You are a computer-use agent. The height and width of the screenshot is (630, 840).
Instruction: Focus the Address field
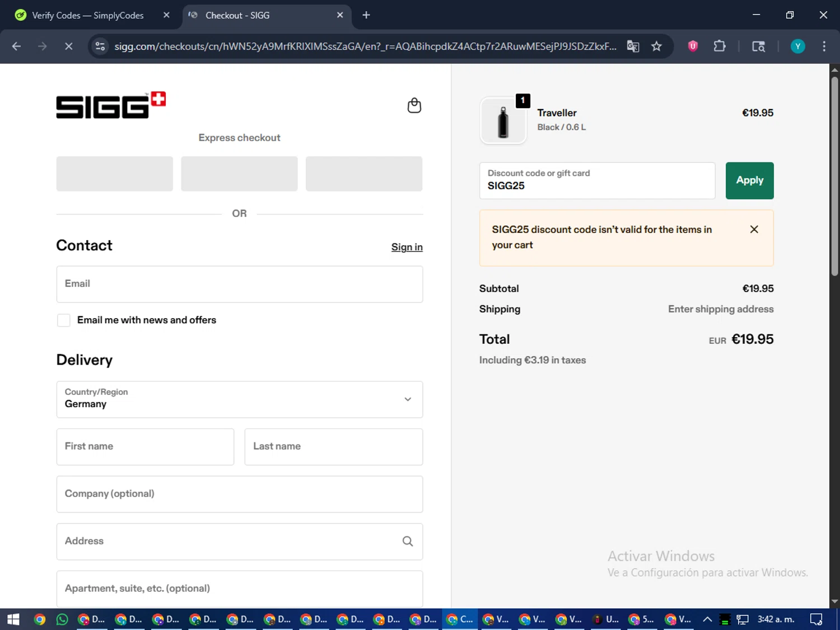(239, 542)
